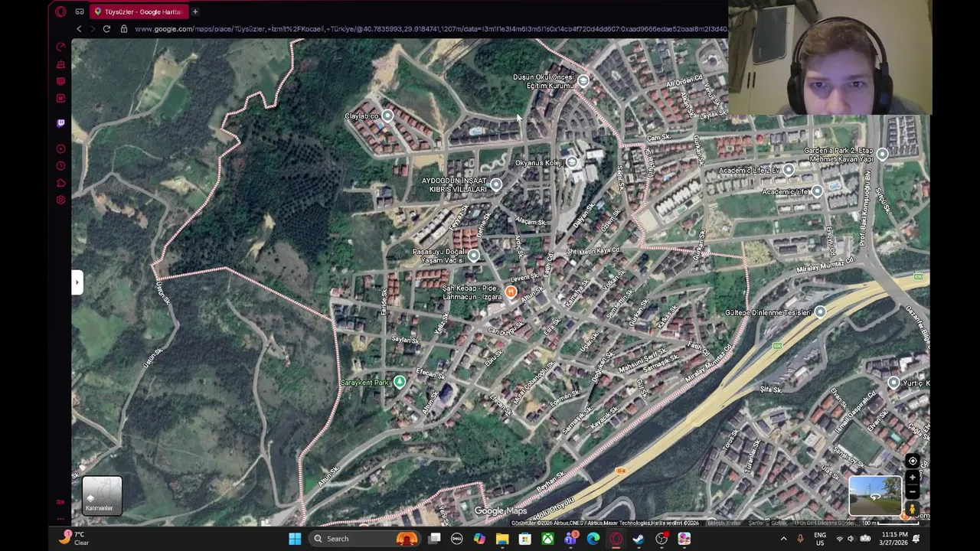Zoom in on the map
The image size is (980, 551).
(x=912, y=478)
